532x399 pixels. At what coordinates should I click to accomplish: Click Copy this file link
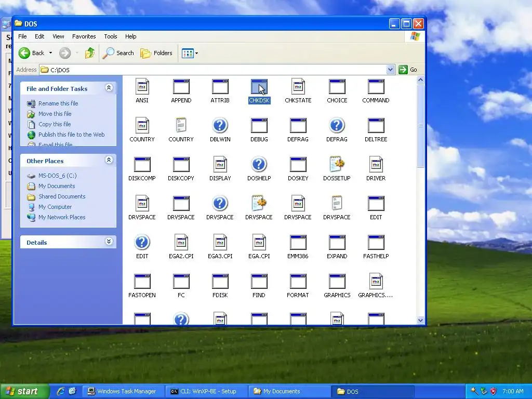[55, 124]
